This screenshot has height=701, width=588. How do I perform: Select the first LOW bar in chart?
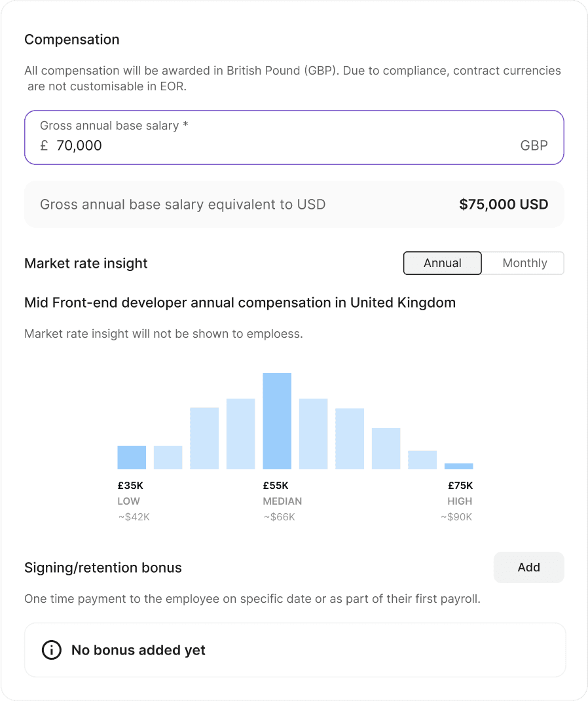[x=132, y=458]
